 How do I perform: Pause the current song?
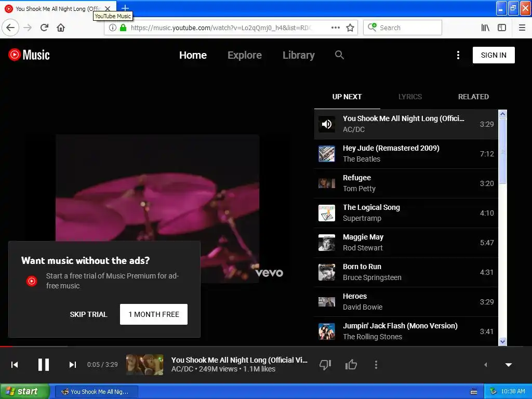point(44,364)
